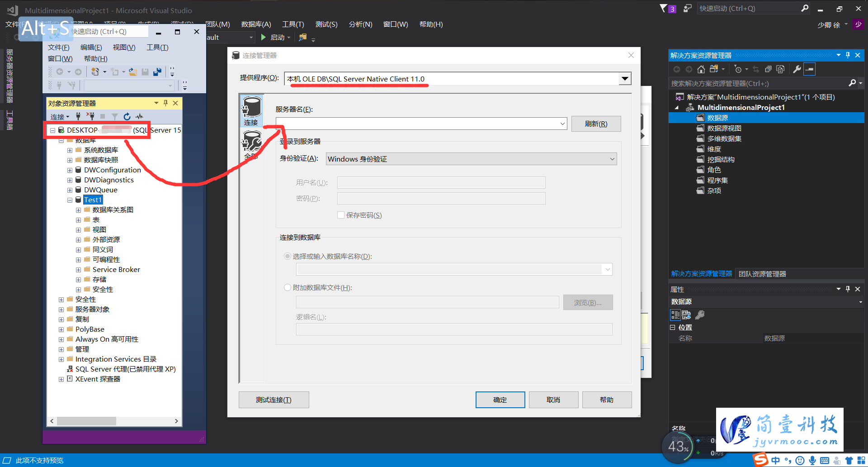Click Show All Files icon in Solution Explorer
The width and height of the screenshot is (868, 467).
click(x=780, y=69)
